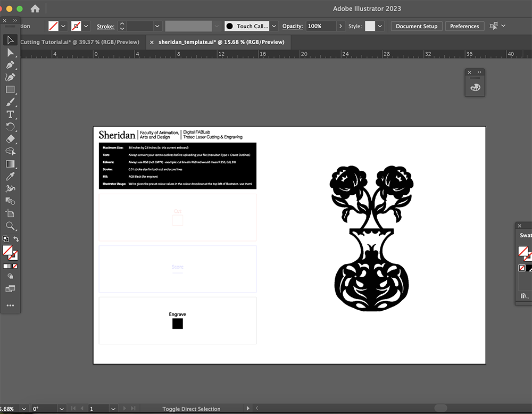Click the artboard number field at the bottom
This screenshot has width=532, height=414.
(x=98, y=409)
